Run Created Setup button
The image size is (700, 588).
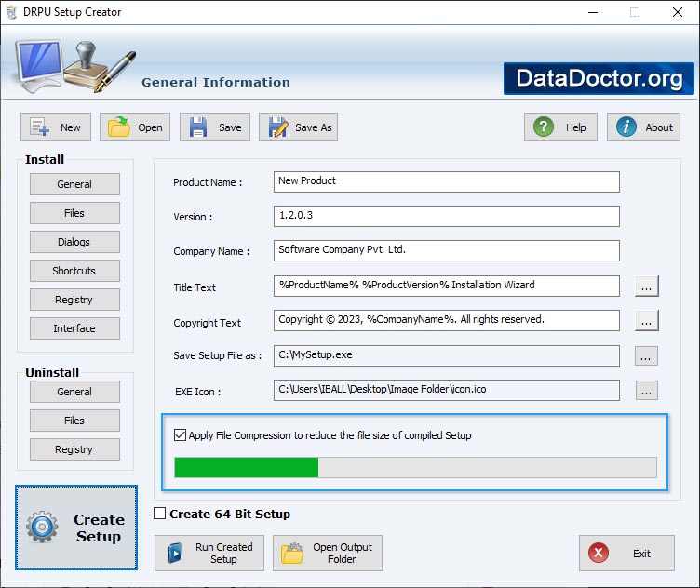tap(209, 554)
